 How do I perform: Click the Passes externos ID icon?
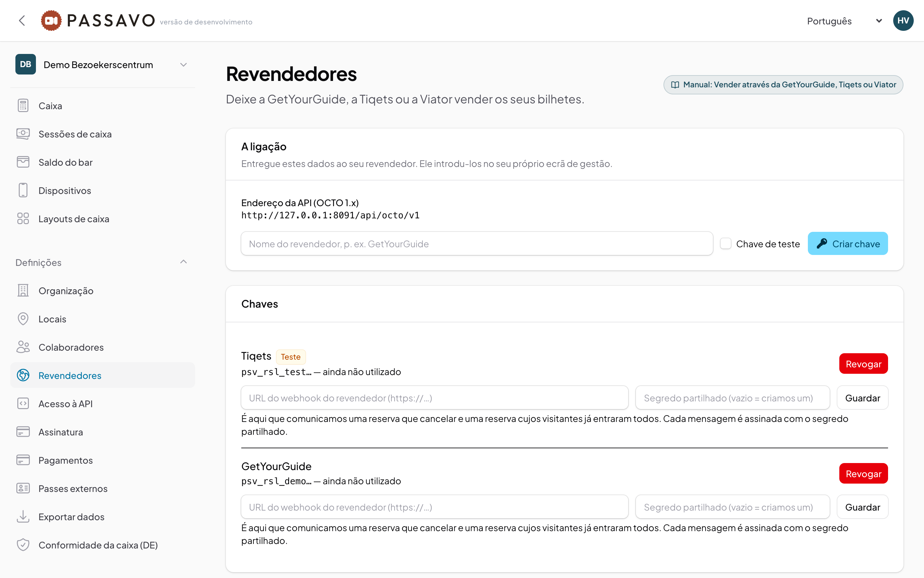pos(23,488)
